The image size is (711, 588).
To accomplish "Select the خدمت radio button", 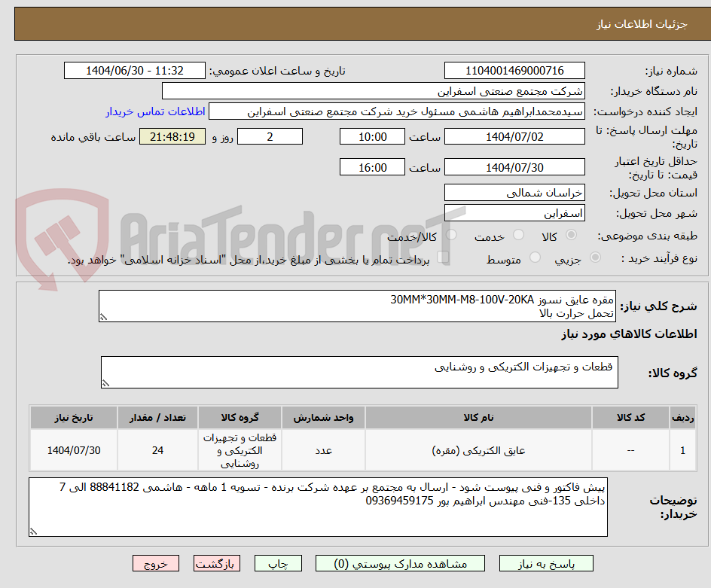I will point(518,233).
